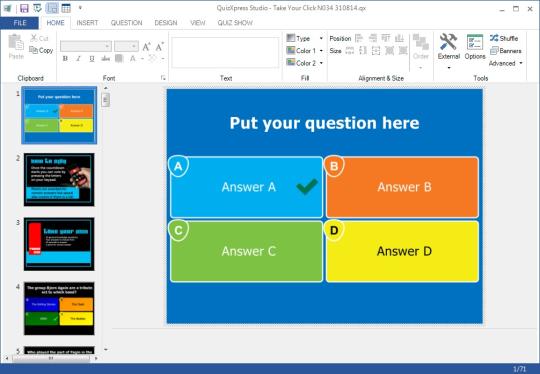Open the VIEW ribbon tab

point(198,23)
